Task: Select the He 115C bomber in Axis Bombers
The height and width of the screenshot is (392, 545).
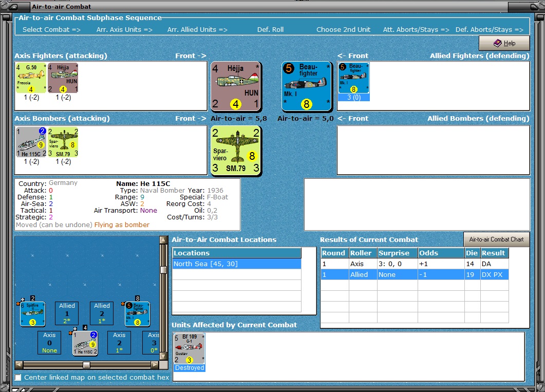Action: point(31,142)
